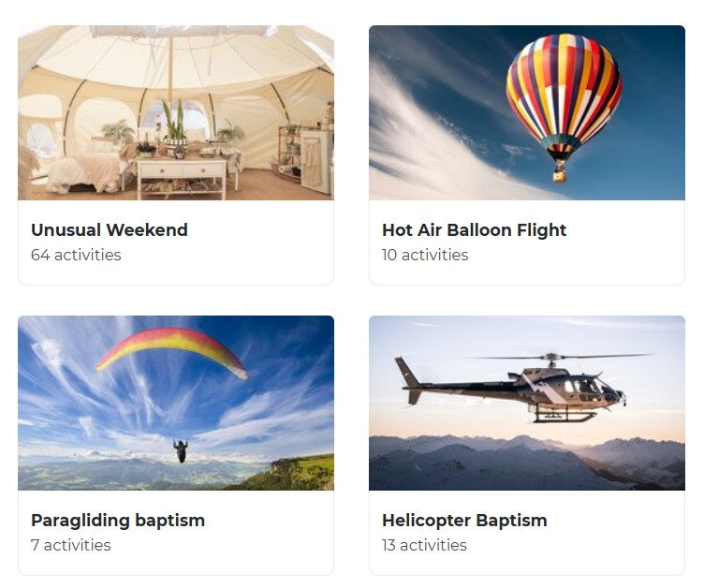Click the white table inside the tent
This screenshot has height=588, width=704.
[x=182, y=177]
